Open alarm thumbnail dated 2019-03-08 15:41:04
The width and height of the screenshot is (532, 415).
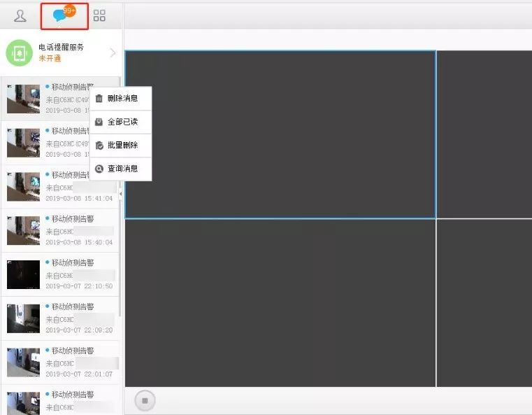click(23, 187)
